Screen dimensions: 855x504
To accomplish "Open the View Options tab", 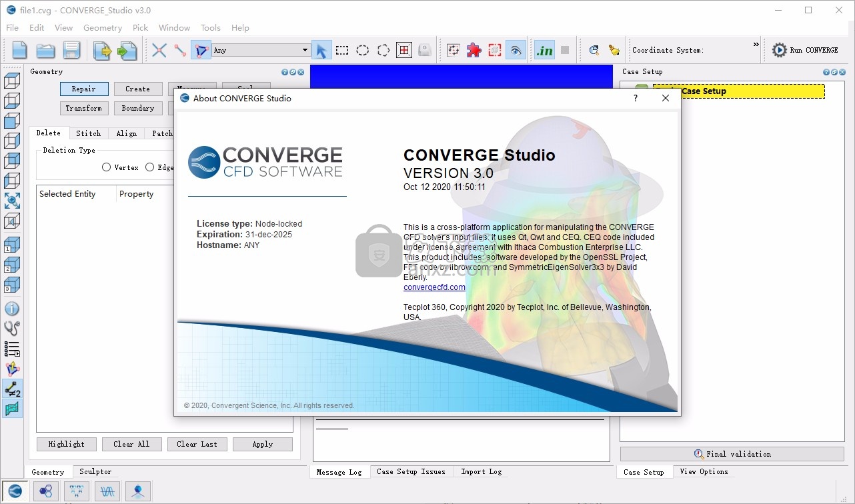I will tap(704, 471).
